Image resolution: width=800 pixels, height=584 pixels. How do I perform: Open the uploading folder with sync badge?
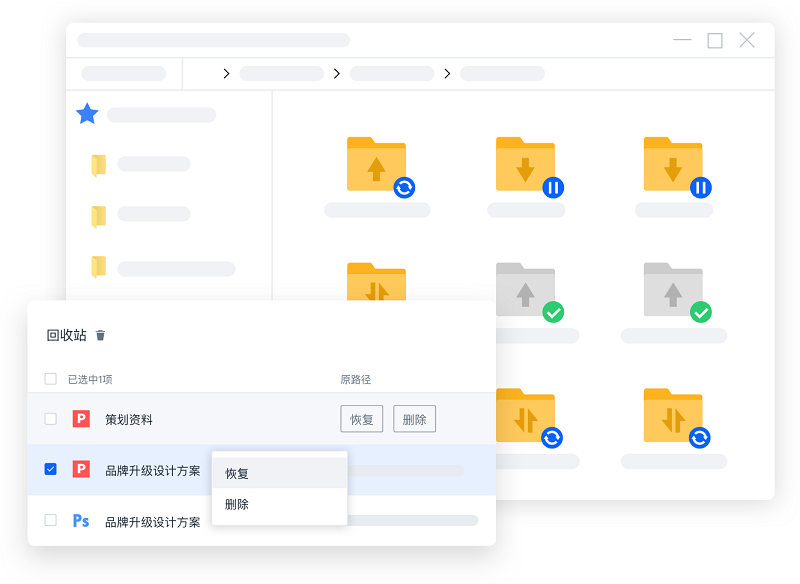tap(377, 162)
